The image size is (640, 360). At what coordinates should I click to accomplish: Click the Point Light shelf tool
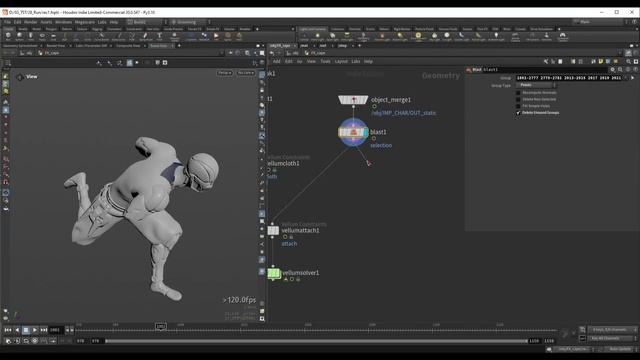[x=318, y=37]
